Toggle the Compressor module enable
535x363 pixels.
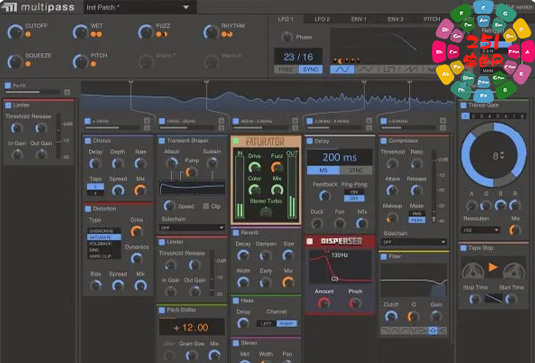click(384, 141)
